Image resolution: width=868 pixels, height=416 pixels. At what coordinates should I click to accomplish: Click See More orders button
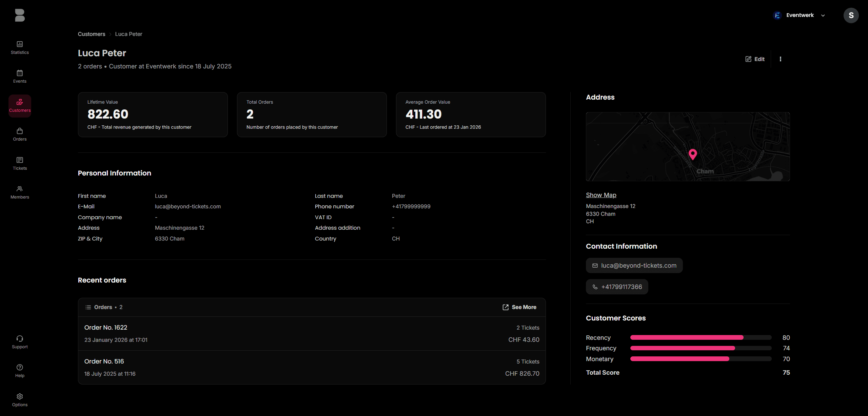pyautogui.click(x=519, y=307)
